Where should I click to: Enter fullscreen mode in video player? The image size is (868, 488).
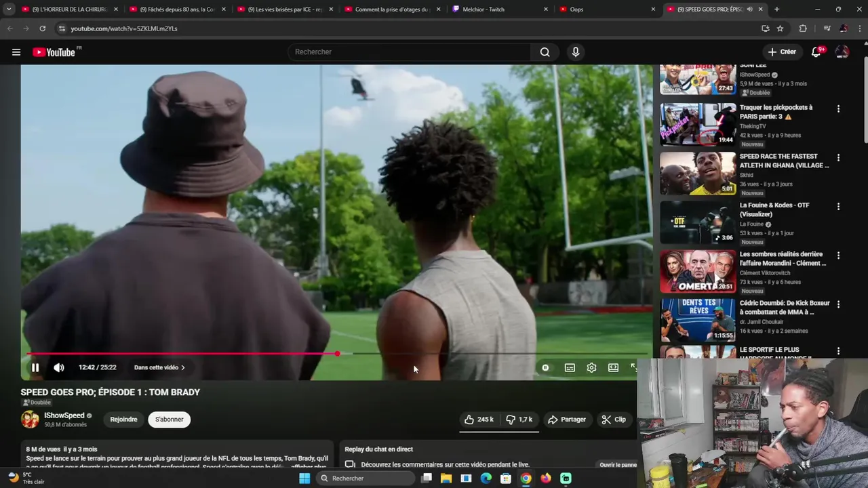pyautogui.click(x=634, y=367)
